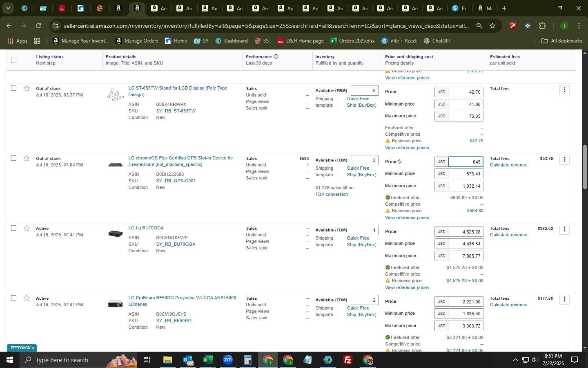This screenshot has width=588, height=368.
Task: Open the Orders 2025.xlsx bookmark
Action: (x=352, y=41)
